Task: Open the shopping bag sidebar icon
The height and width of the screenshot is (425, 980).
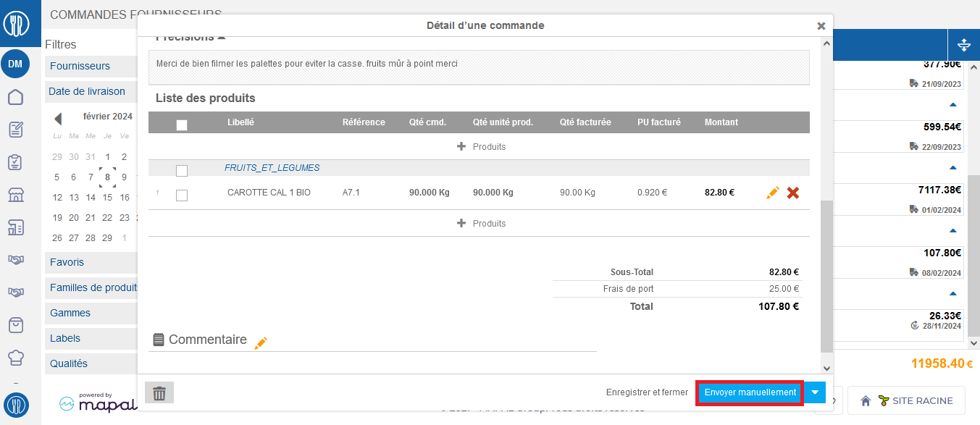Action: (x=15, y=325)
